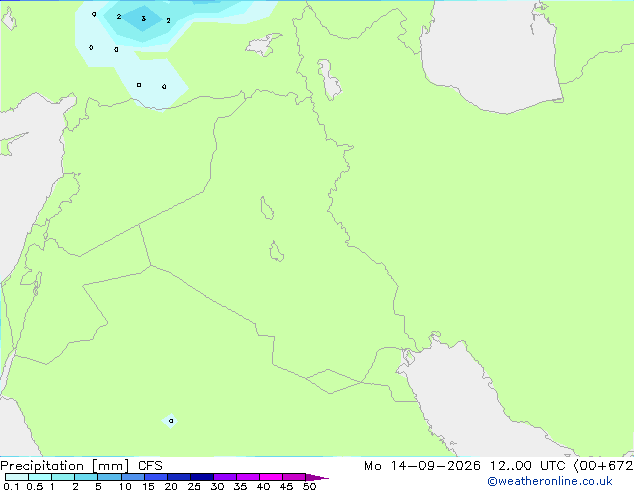Click the "30" legend scale label
The width and height of the screenshot is (634, 490).
tap(217, 486)
